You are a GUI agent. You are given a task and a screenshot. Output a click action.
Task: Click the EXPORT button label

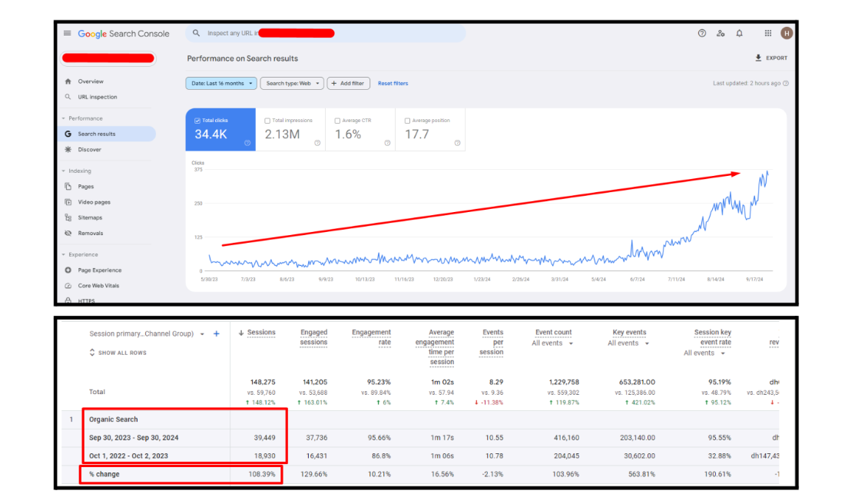pos(777,58)
